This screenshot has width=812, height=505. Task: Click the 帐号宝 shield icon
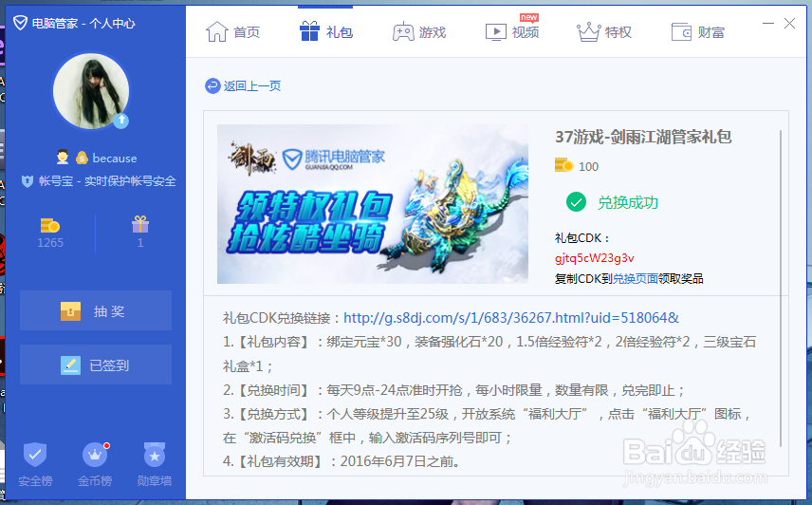[x=28, y=181]
